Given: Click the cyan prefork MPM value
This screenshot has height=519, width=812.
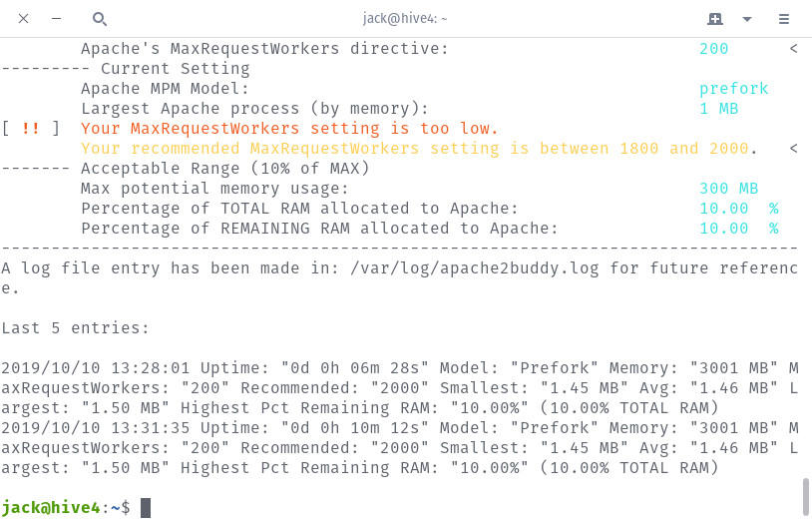Looking at the screenshot, I should coord(734,89).
